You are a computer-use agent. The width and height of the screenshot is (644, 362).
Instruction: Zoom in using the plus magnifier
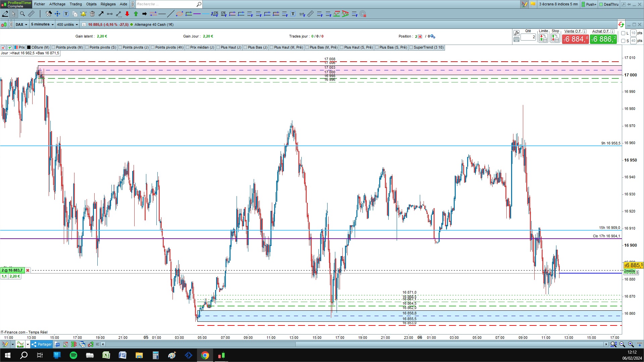click(x=631, y=344)
